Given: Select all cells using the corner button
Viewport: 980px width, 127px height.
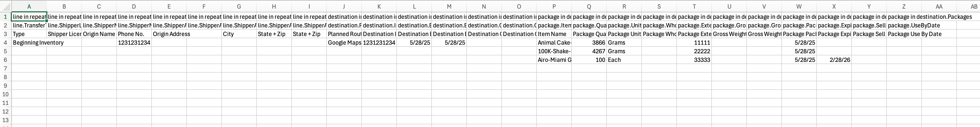Looking at the screenshot, I should point(5,6).
